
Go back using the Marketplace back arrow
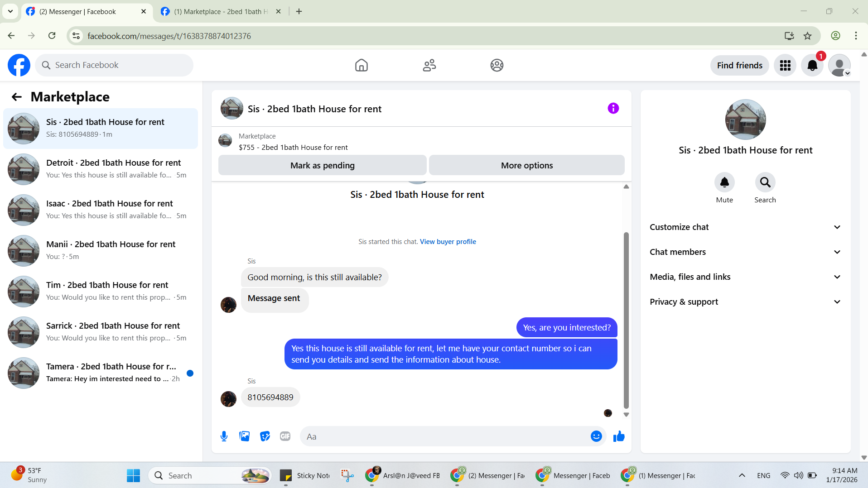click(17, 97)
